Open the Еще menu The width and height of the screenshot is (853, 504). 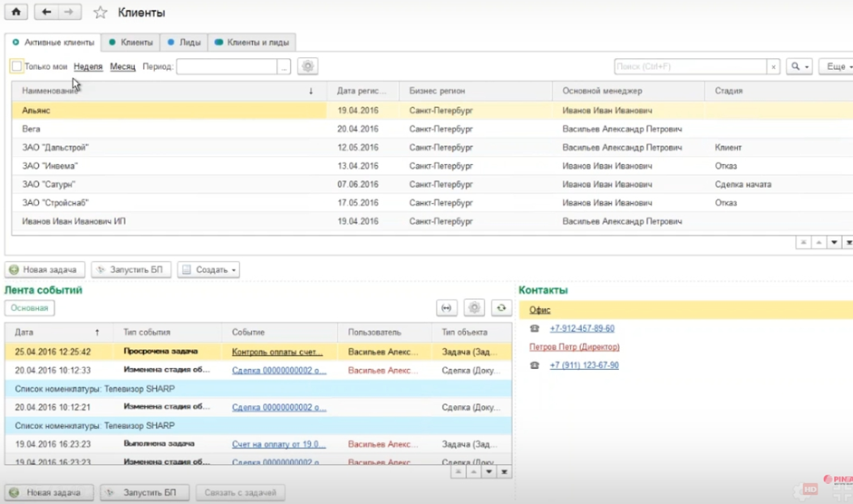pos(837,66)
